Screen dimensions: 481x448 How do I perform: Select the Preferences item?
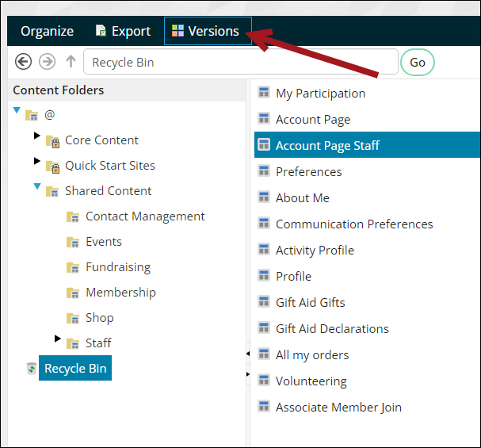[308, 172]
